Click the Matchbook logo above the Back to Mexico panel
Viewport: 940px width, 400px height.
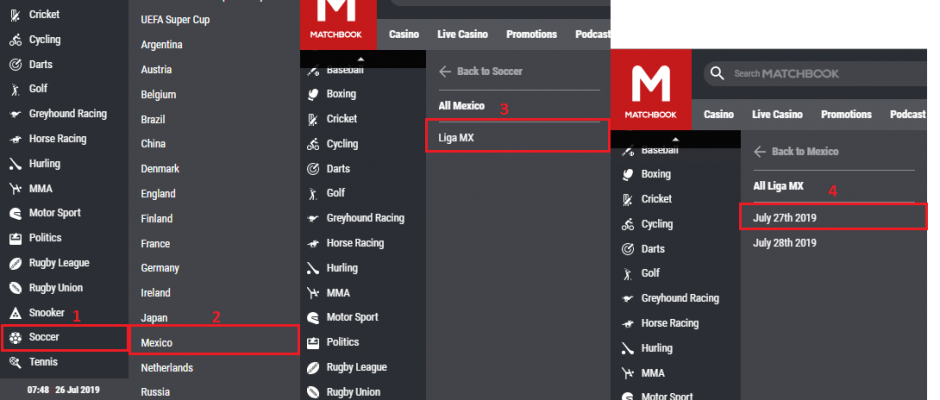650,90
